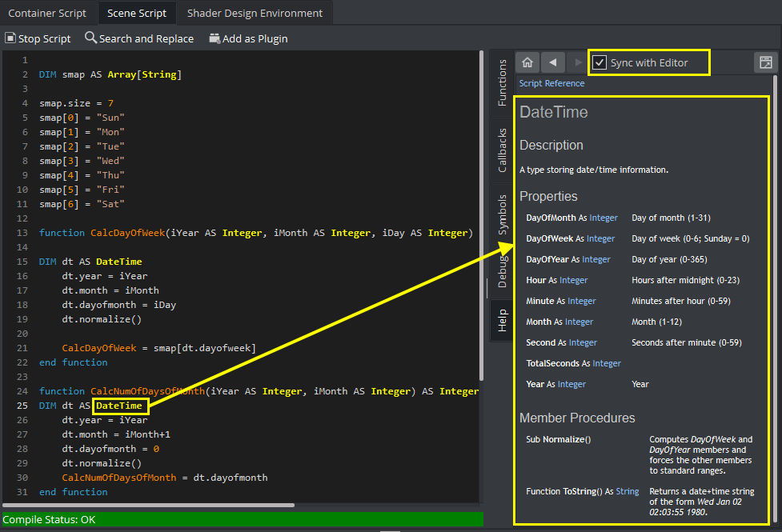Image resolution: width=782 pixels, height=532 pixels.
Task: Click the Stop Script icon
Action: [x=10, y=38]
